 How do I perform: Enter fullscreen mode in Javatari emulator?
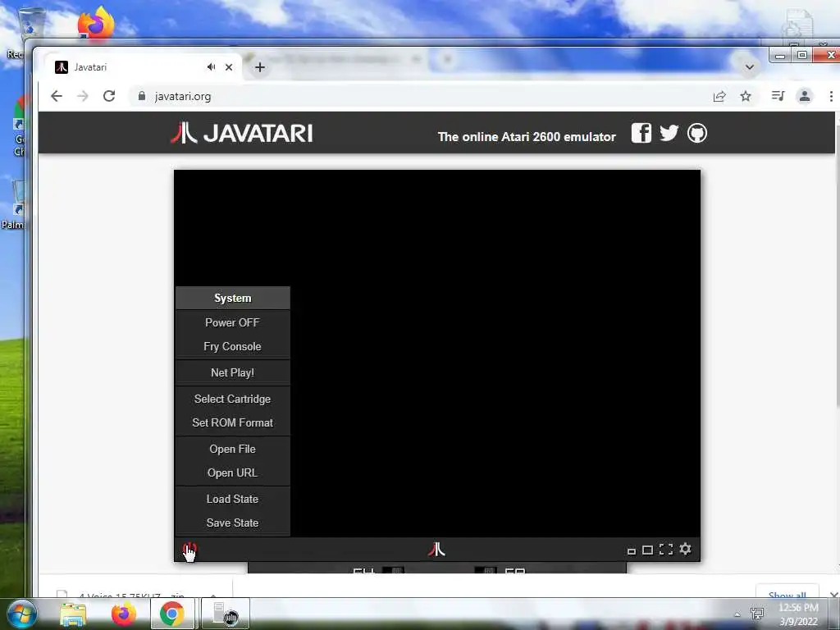(x=666, y=550)
